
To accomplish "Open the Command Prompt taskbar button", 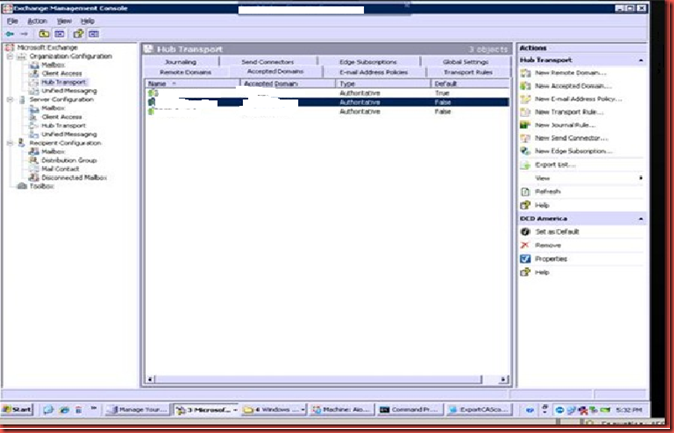I will click(410, 410).
